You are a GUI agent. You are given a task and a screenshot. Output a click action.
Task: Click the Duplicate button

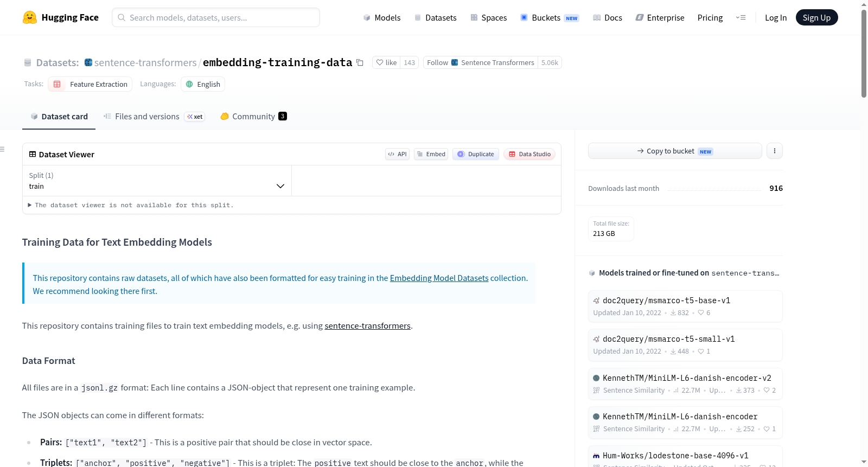pyautogui.click(x=476, y=154)
